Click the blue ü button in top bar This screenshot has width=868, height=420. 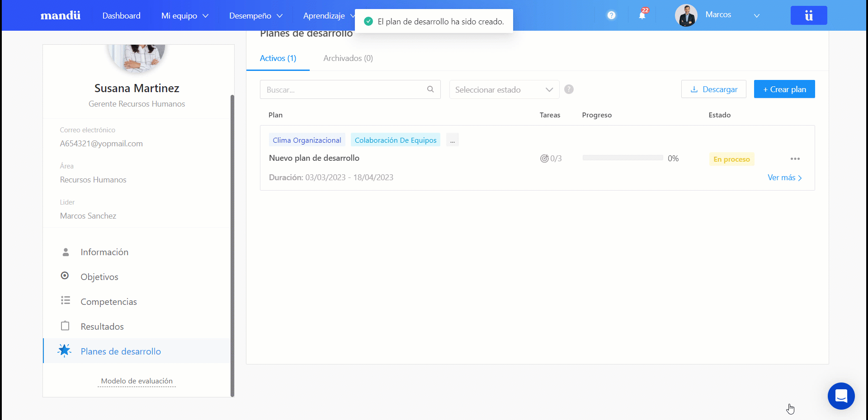pos(809,15)
